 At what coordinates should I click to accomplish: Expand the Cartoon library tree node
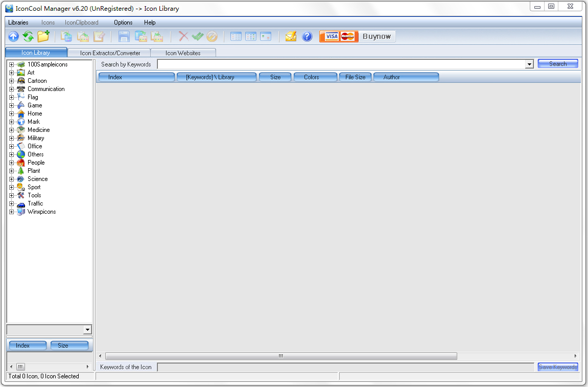11,81
